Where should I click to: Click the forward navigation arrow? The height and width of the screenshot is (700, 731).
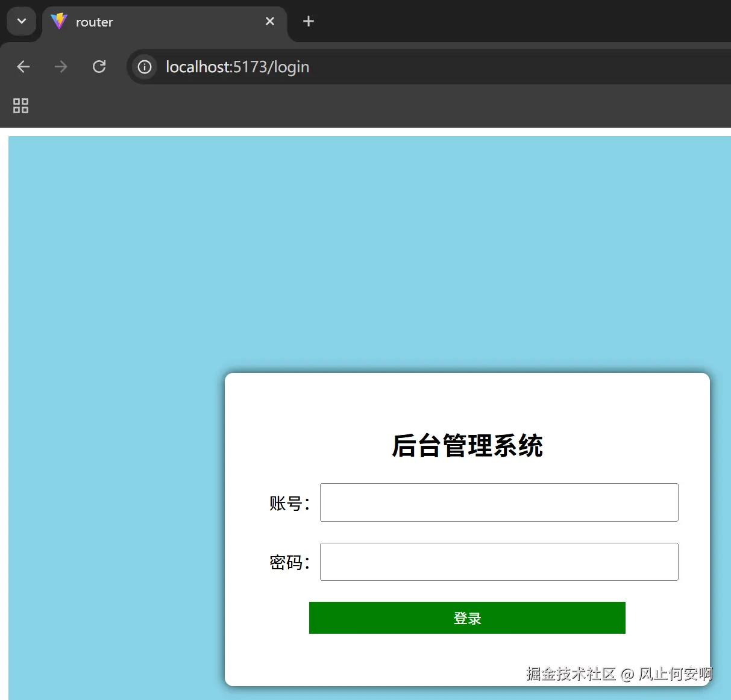61,67
